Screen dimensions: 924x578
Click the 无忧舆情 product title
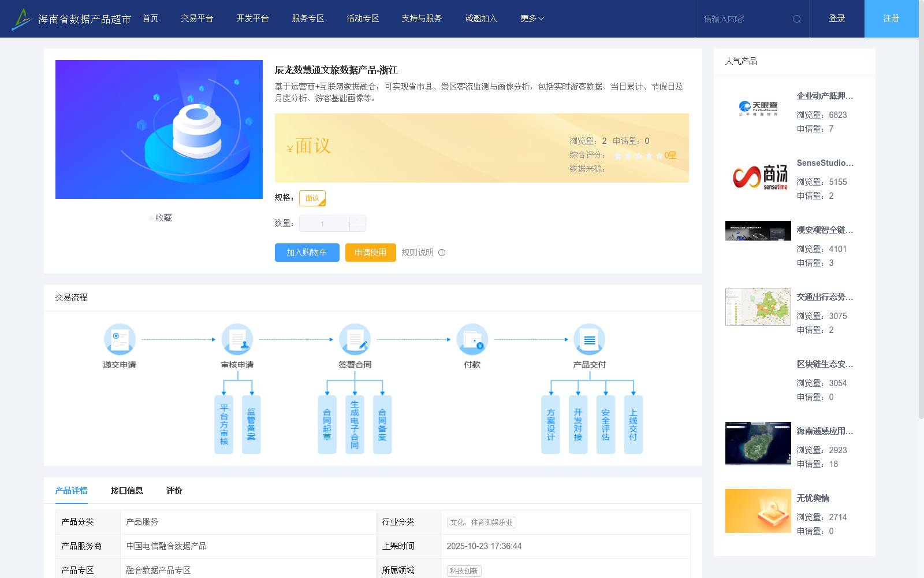tap(813, 498)
